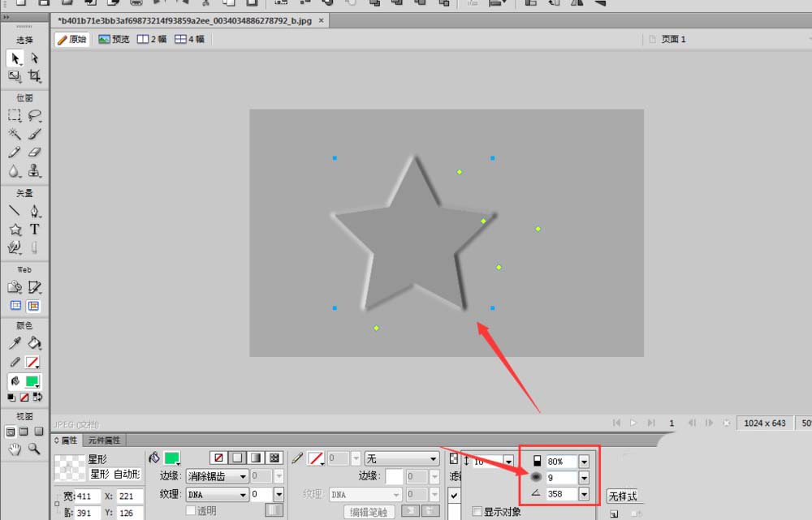
Task: Switch to 2 幅 view
Action: click(x=152, y=39)
